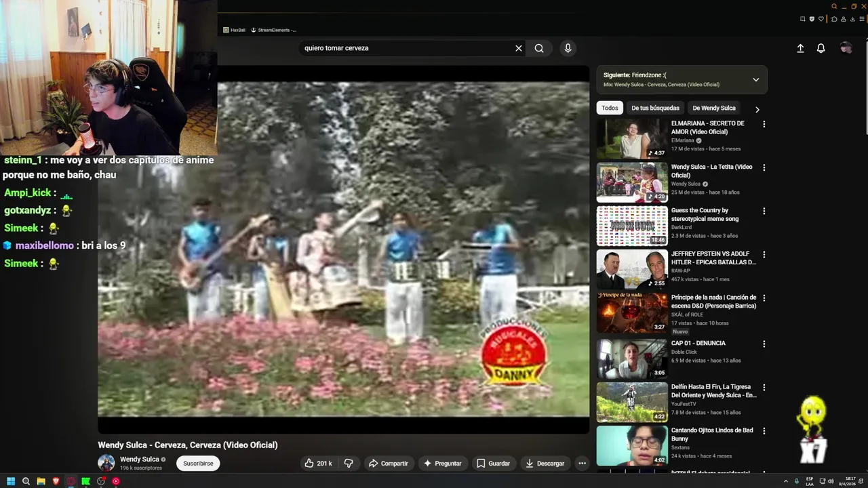The image size is (868, 488).
Task: Select the De Wendy Sulca chip
Action: coord(713,108)
